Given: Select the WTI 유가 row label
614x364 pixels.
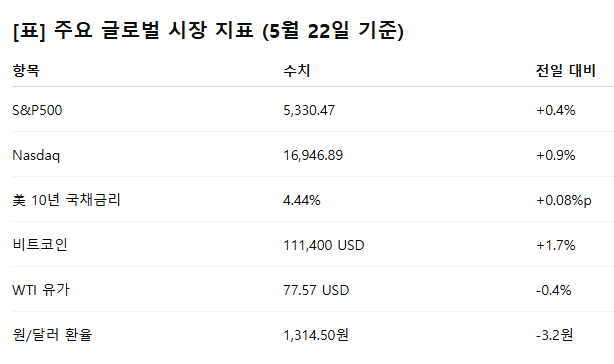Looking at the screenshot, I should click(41, 290).
